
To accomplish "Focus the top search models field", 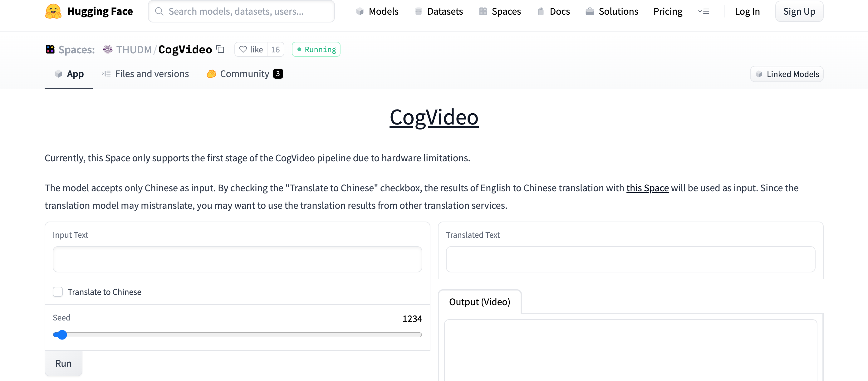I will pyautogui.click(x=241, y=12).
